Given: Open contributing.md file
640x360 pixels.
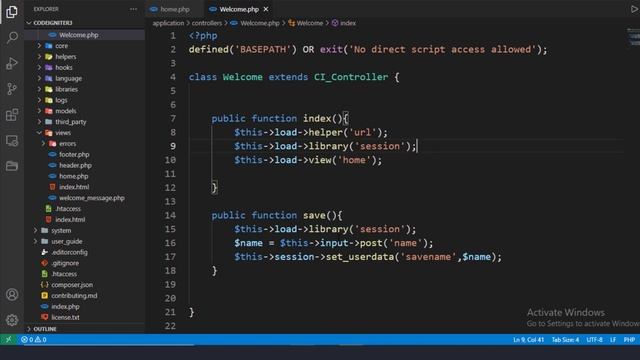Looking at the screenshot, I should 74,296.
